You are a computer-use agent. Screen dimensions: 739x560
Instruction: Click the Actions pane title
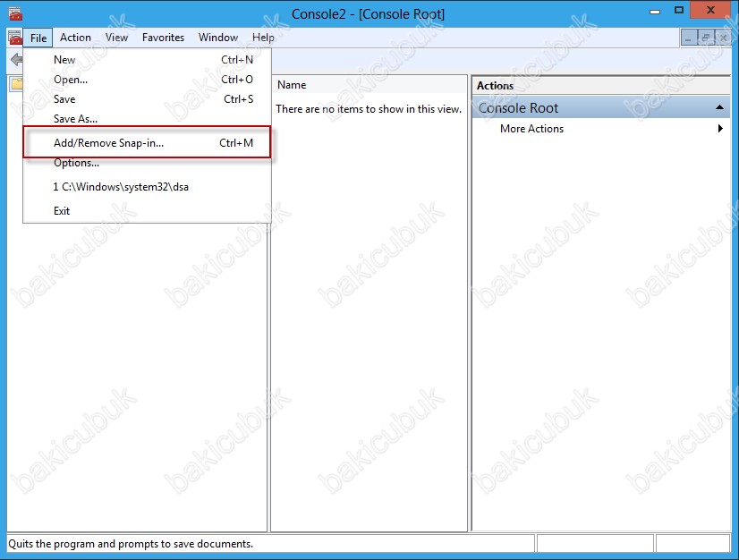(x=495, y=86)
